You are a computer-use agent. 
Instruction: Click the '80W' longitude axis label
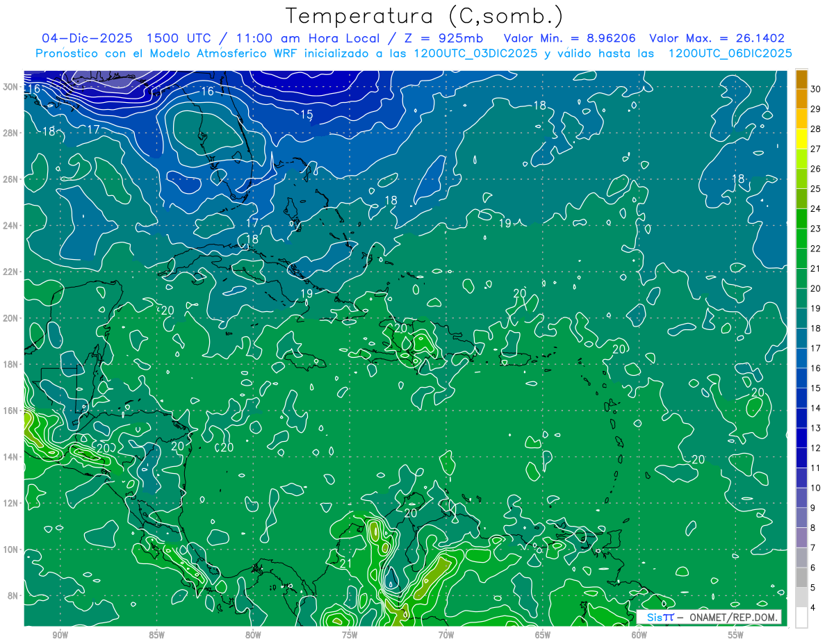point(254,635)
